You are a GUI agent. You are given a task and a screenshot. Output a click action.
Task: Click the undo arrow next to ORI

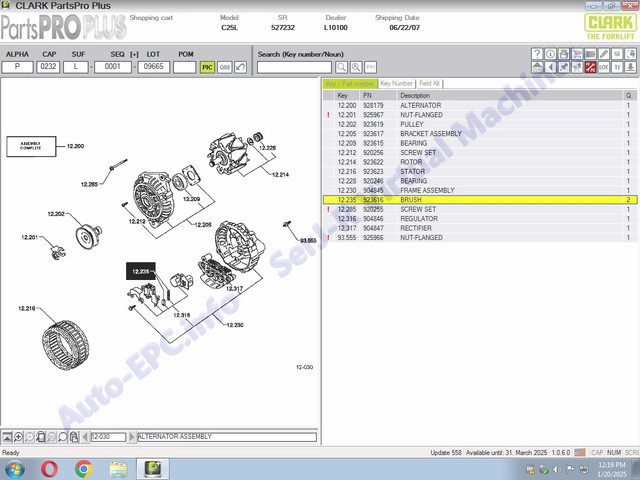(x=240, y=67)
